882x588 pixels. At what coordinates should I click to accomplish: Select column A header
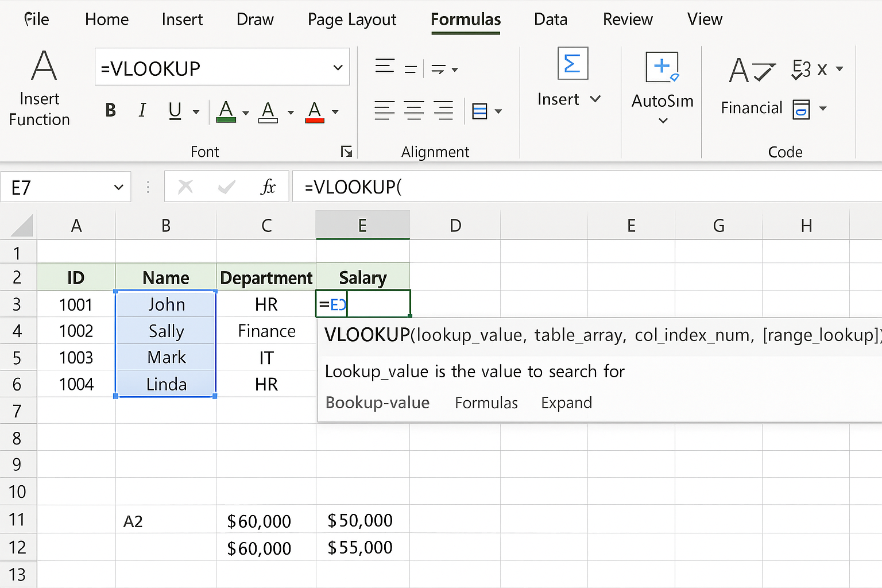[76, 225]
